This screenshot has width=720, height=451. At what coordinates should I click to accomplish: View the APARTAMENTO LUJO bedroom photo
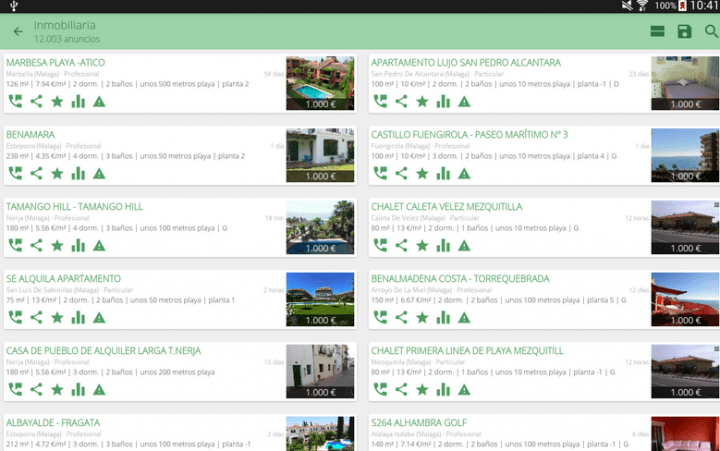point(685,83)
